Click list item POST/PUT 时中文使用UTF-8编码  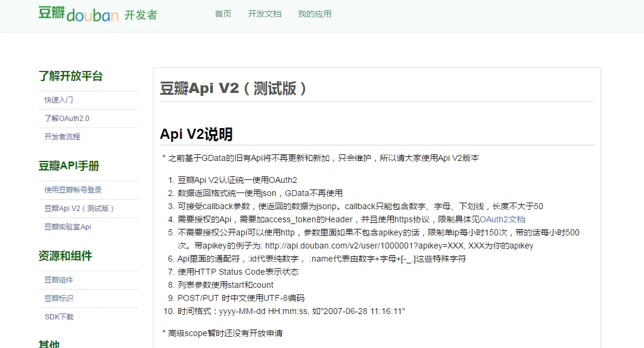pyautogui.click(x=241, y=299)
